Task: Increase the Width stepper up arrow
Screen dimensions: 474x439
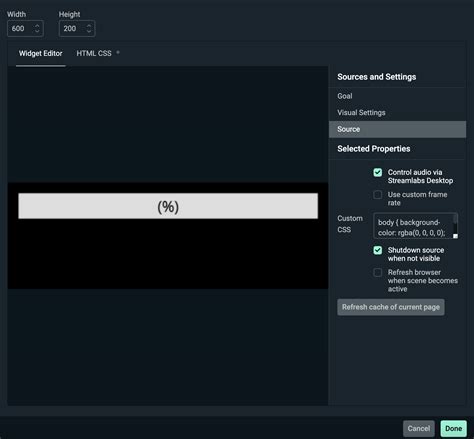Action: pos(37,25)
